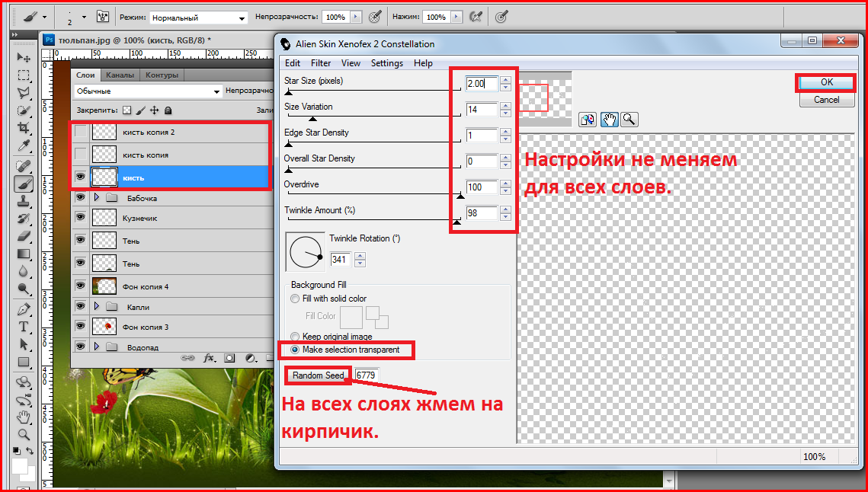Click the Overdrive slider handle
Image resolution: width=868 pixels, height=492 pixels.
click(x=460, y=196)
